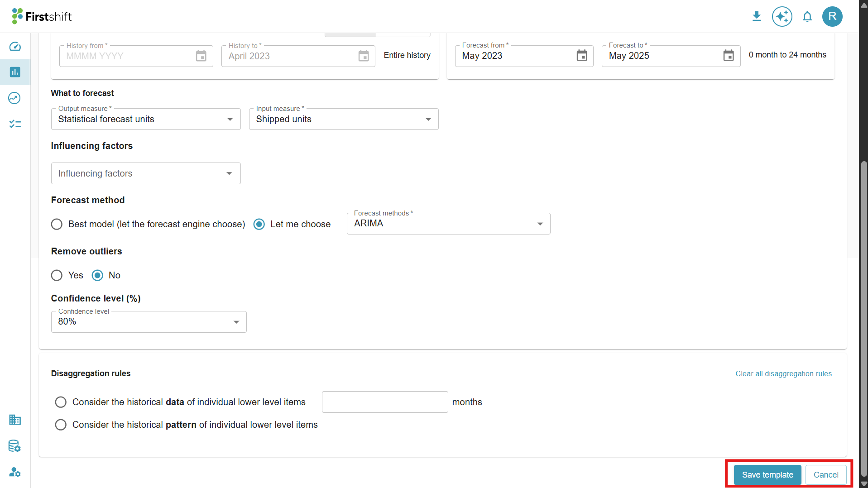Open the Input measure dropdown
Viewport: 868px width, 488px height.
pos(344,119)
